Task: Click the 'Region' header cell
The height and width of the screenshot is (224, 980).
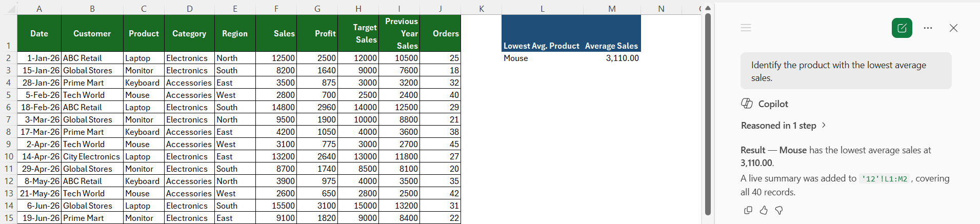Action: [235, 33]
